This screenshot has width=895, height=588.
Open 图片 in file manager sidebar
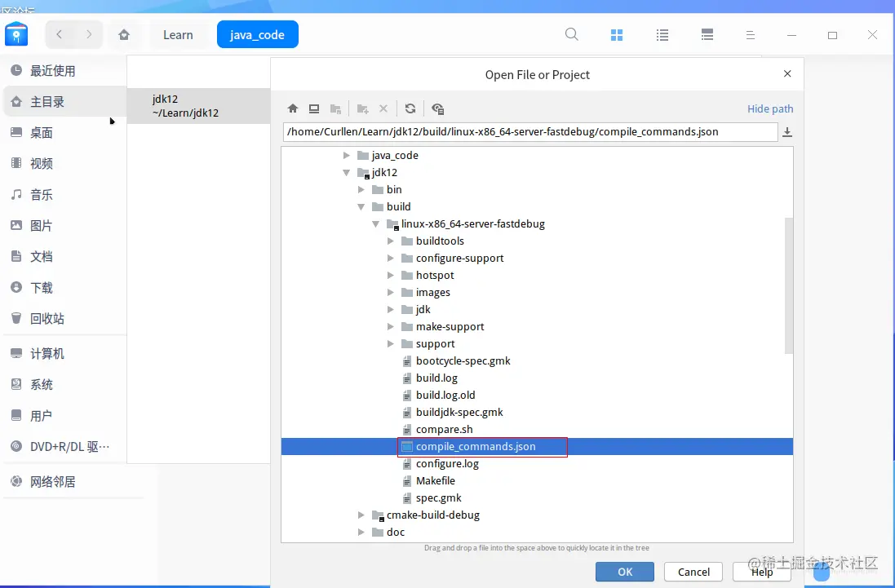click(64, 225)
